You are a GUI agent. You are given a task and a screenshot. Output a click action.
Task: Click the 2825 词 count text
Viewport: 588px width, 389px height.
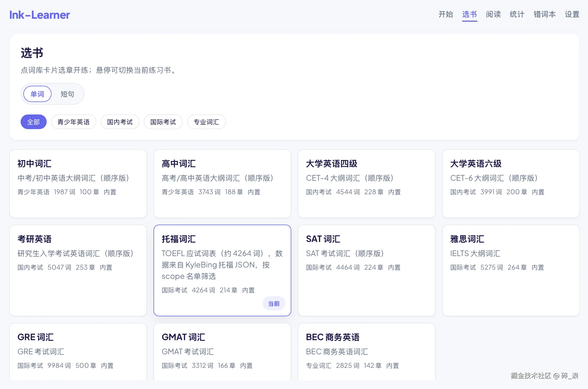pos(348,365)
